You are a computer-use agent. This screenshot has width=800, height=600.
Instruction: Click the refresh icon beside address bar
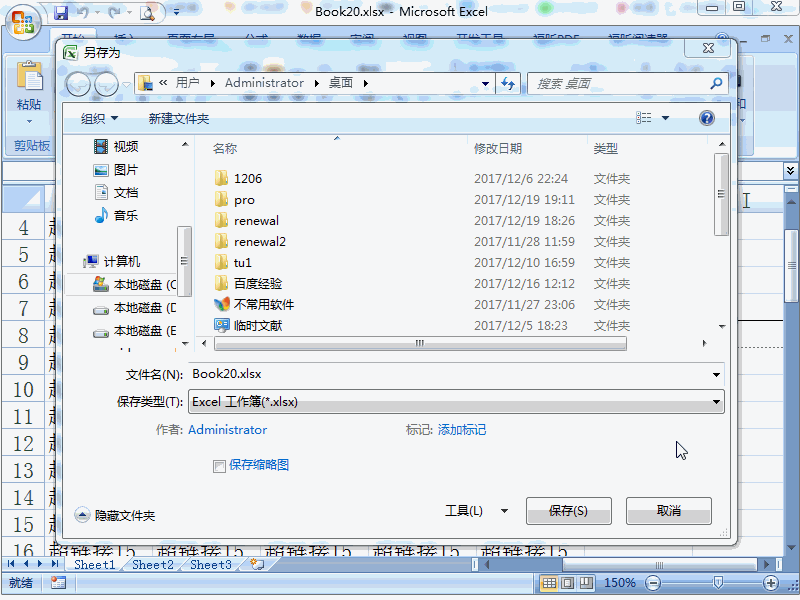[x=508, y=83]
